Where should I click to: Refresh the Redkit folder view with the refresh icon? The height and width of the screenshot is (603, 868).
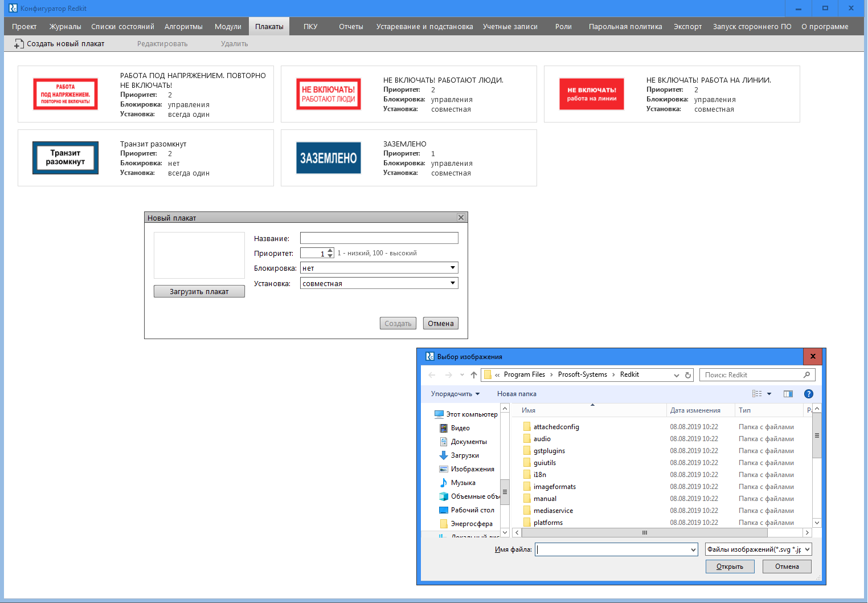pyautogui.click(x=688, y=374)
